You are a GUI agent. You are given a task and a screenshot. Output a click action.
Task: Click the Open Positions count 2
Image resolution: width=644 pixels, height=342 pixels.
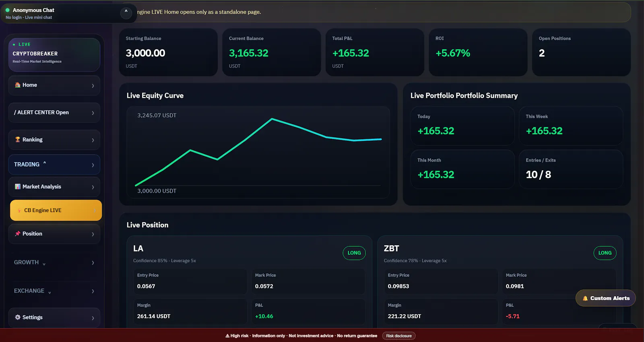coord(542,53)
